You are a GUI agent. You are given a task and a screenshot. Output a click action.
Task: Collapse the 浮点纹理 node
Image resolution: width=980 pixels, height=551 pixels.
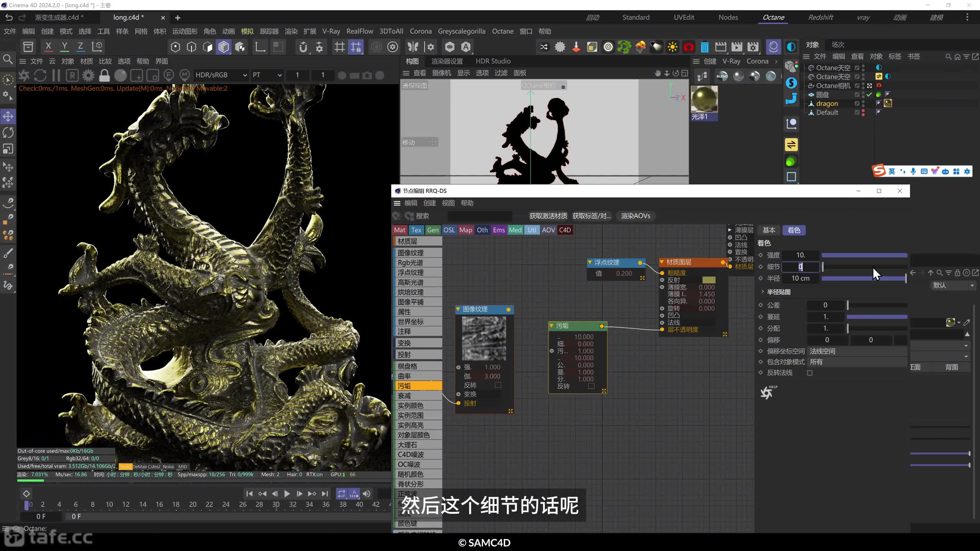coord(590,262)
